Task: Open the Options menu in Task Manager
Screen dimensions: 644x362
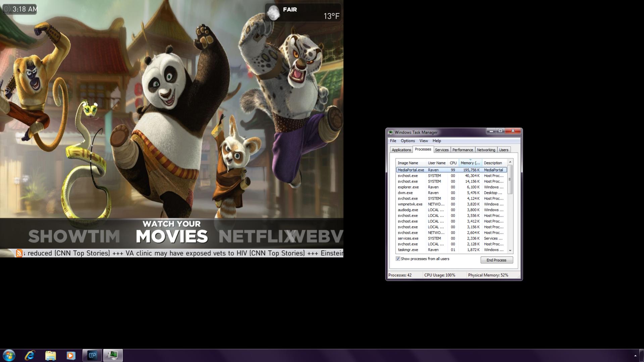Action: coord(408,141)
